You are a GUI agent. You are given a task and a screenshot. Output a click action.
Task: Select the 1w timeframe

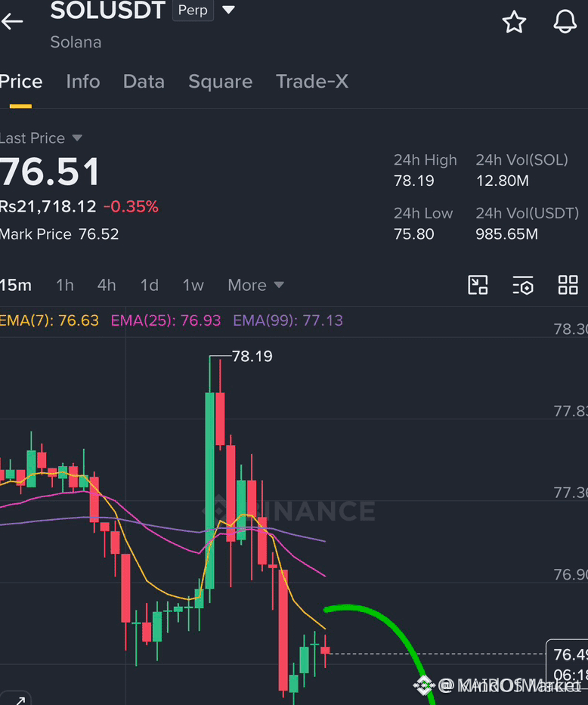[193, 285]
